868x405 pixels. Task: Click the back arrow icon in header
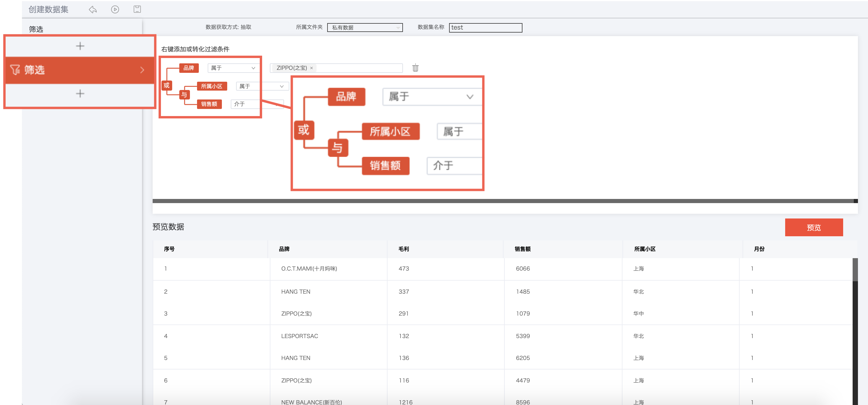[x=93, y=9]
